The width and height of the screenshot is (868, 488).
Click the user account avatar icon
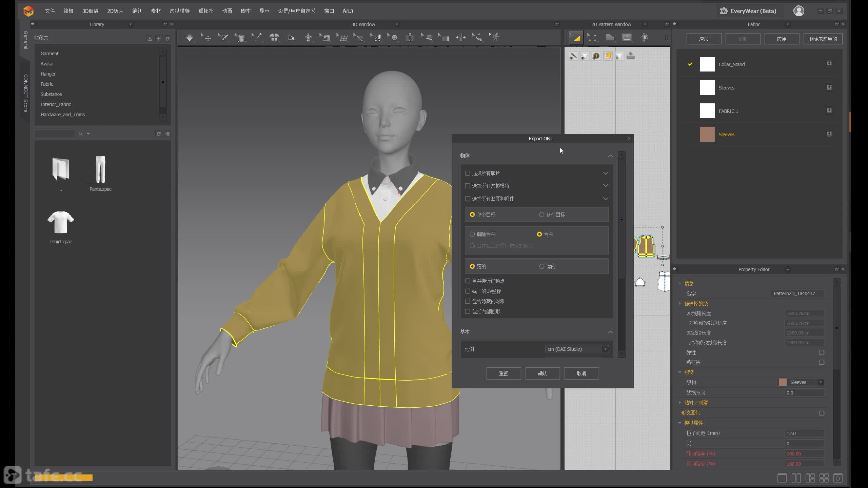tap(799, 11)
